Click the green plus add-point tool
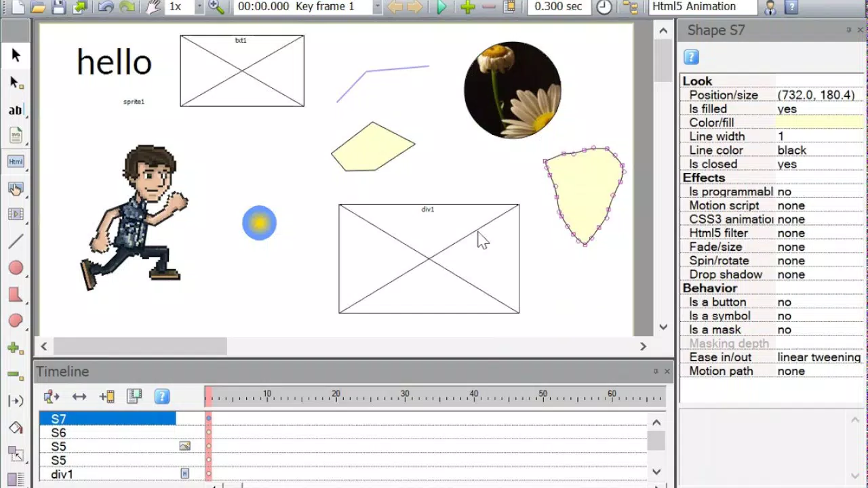The image size is (868, 488). [16, 348]
